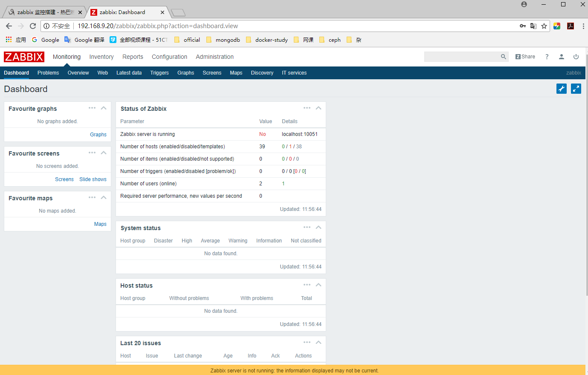The width and height of the screenshot is (588, 375).
Task: Open the Apps bookmark shortcut
Action: tap(16, 40)
